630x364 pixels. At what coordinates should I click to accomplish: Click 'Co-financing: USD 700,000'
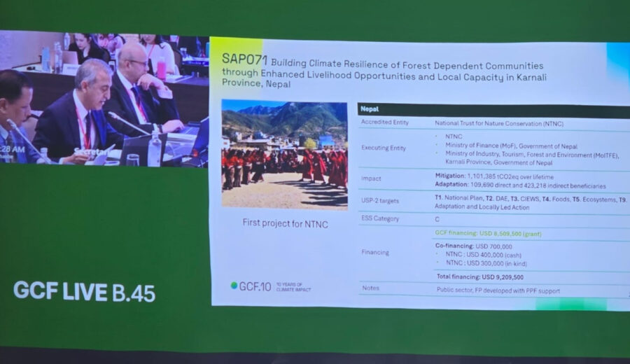coord(474,246)
